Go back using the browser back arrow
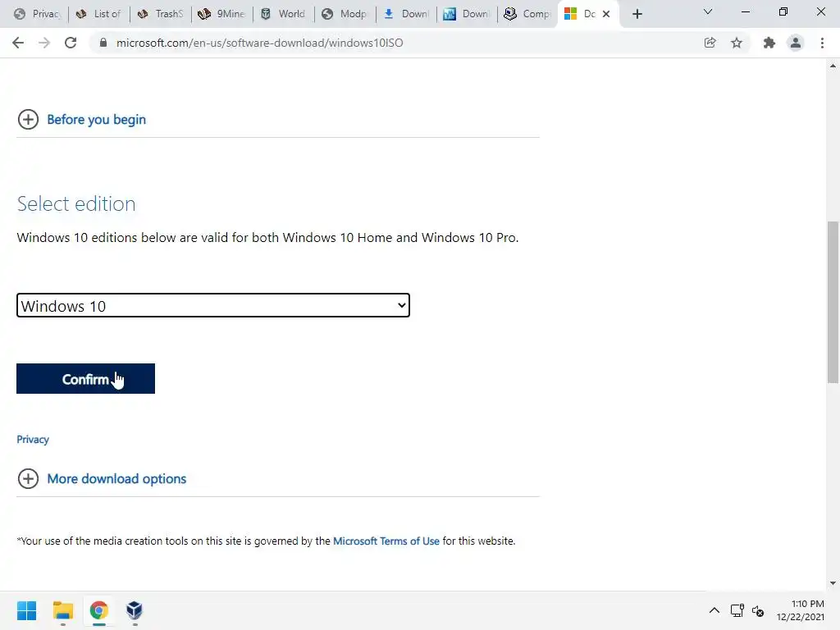This screenshot has width=840, height=630. pyautogui.click(x=18, y=43)
